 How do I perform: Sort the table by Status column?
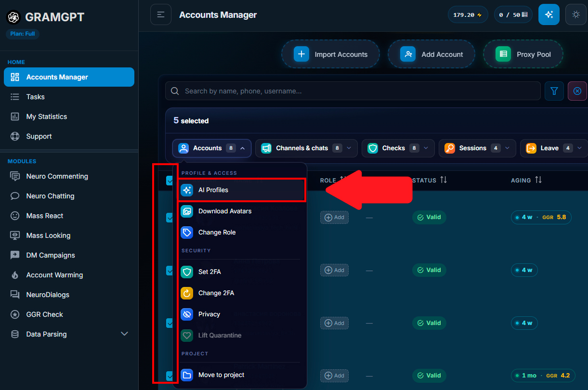(x=430, y=180)
